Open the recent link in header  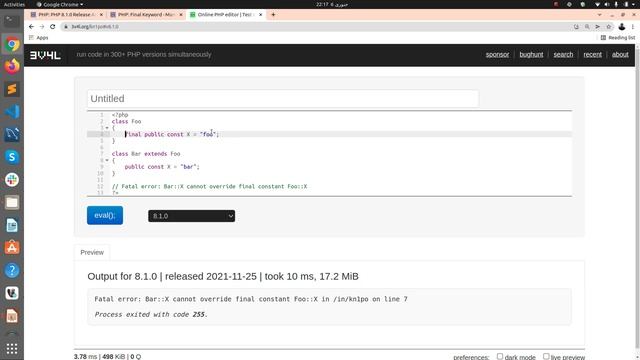(x=592, y=55)
